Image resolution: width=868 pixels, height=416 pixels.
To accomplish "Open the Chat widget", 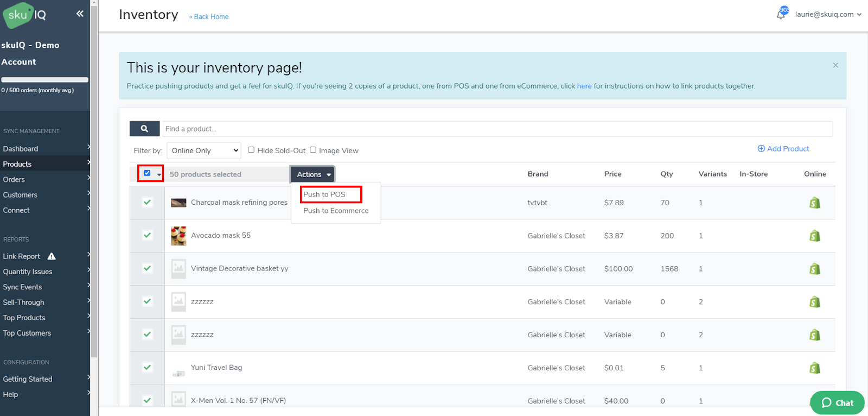I will [x=837, y=402].
